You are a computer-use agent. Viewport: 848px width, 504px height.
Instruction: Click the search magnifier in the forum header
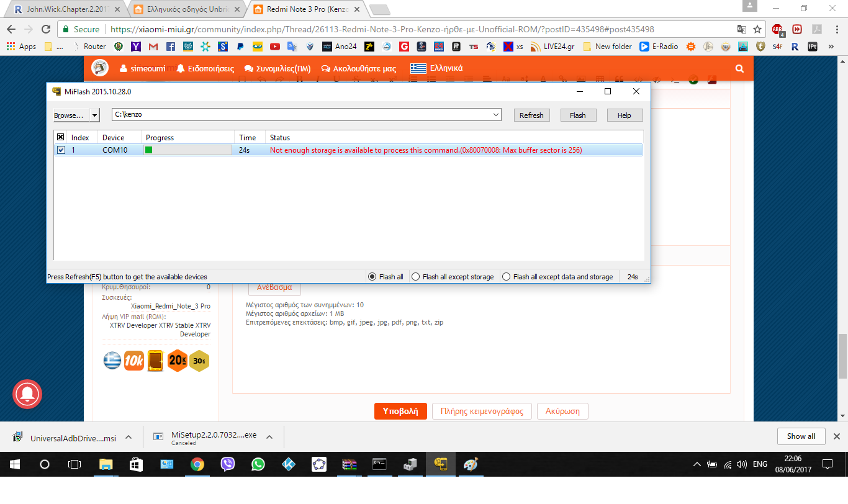tap(739, 69)
